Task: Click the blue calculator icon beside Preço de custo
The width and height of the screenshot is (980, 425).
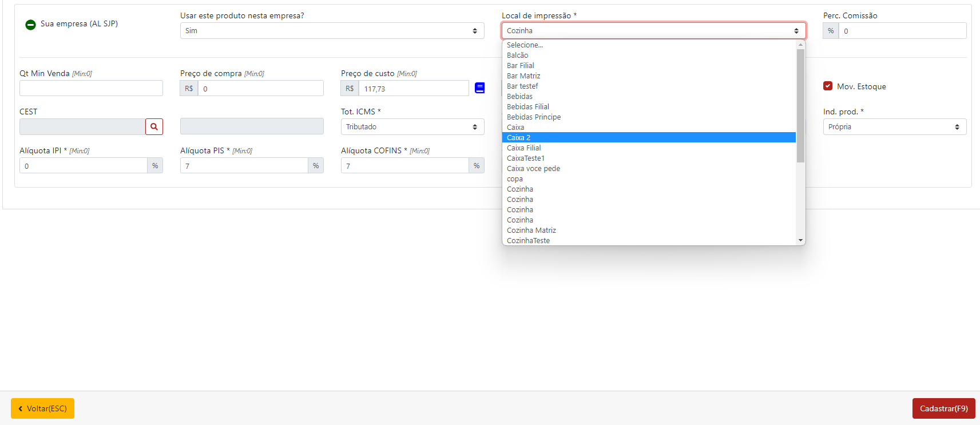Action: (x=479, y=88)
